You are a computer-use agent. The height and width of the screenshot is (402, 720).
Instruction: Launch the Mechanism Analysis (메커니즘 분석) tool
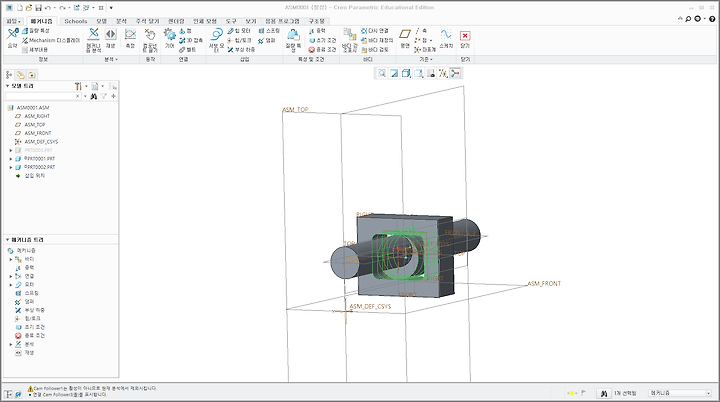pyautogui.click(x=93, y=40)
